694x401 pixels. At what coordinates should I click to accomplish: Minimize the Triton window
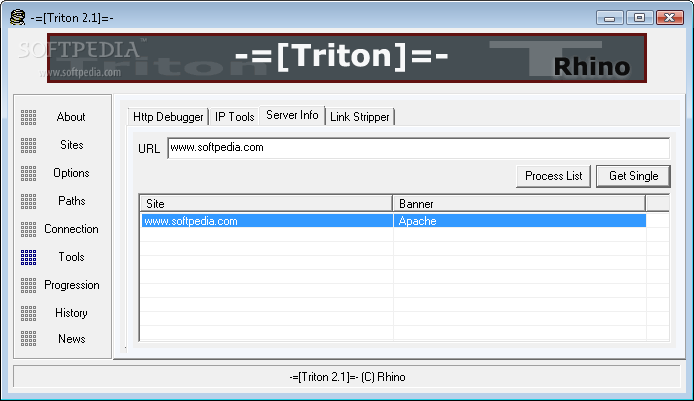coord(609,18)
